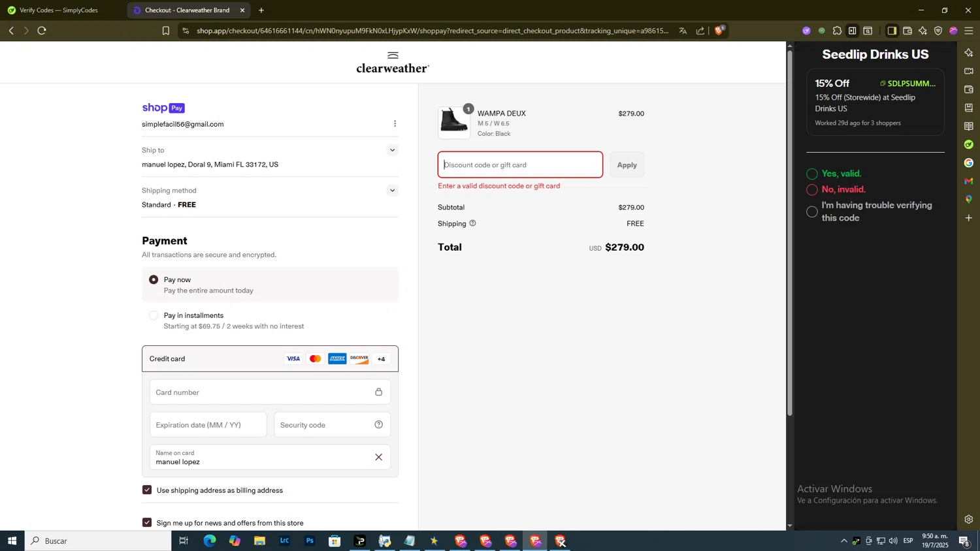Select the Pay now radio button

(x=154, y=279)
